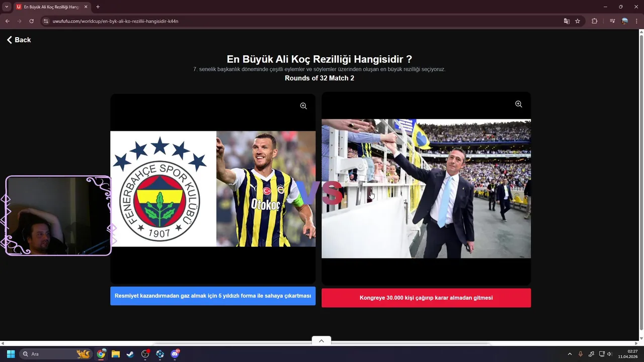
Task: Open the tab search dropdown arrow
Action: coord(7,7)
